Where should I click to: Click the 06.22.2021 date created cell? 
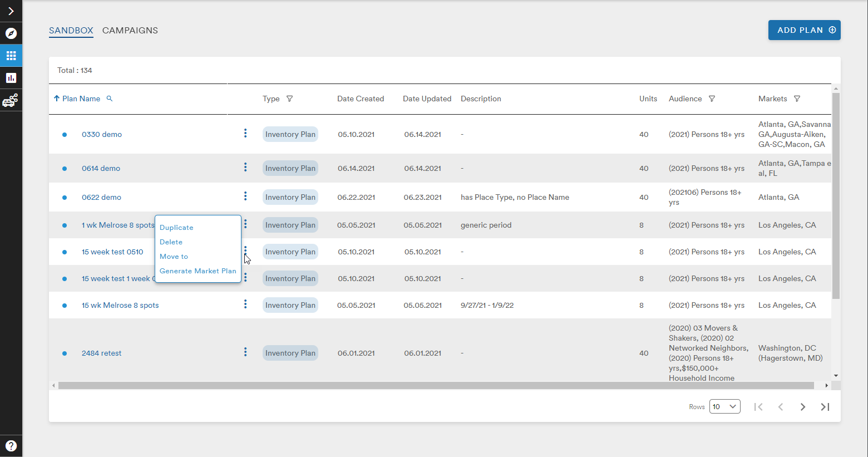(x=356, y=197)
